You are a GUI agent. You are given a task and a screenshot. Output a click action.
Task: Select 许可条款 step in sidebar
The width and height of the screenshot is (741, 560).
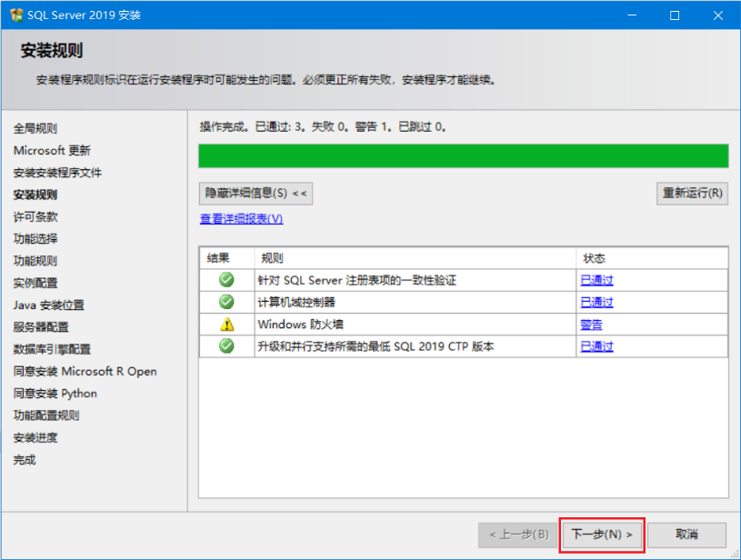click(x=35, y=217)
